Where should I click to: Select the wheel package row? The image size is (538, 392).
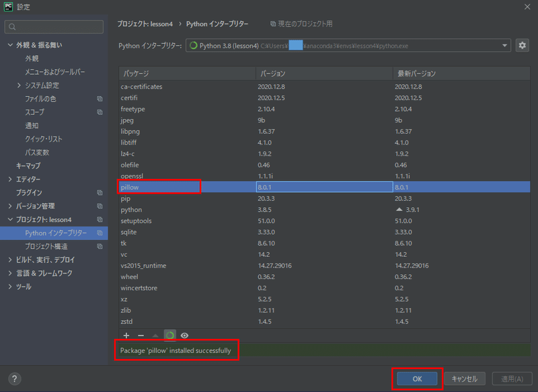[324, 277]
